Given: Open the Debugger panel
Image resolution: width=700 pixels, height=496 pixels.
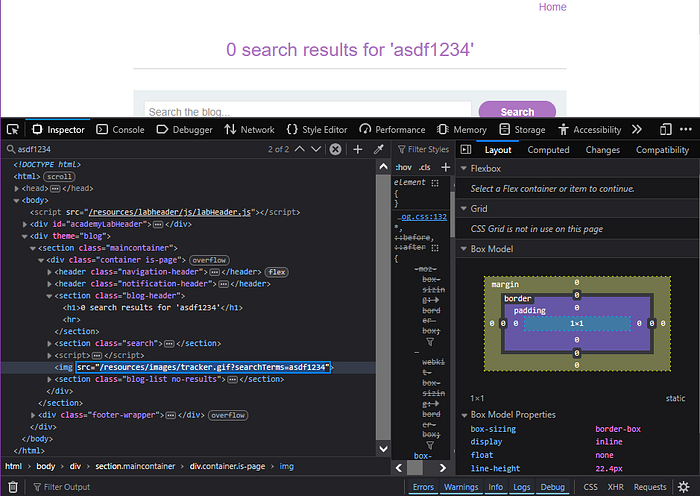Looking at the screenshot, I should (x=184, y=129).
